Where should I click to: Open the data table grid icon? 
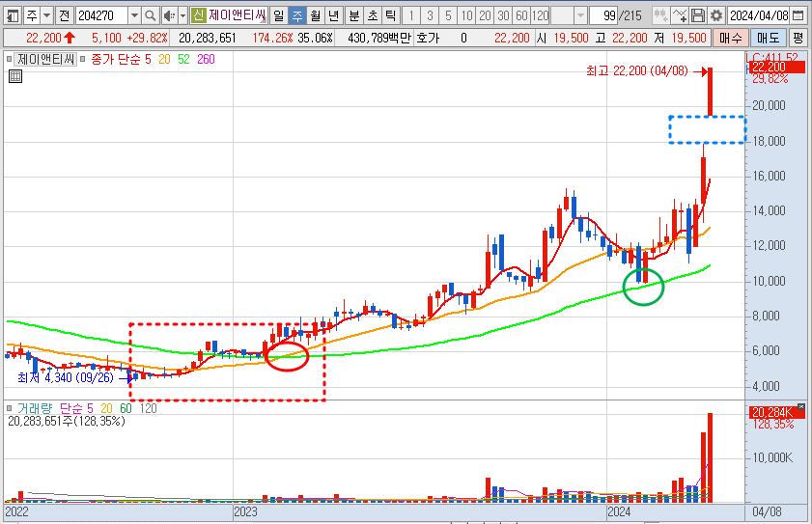15,76
